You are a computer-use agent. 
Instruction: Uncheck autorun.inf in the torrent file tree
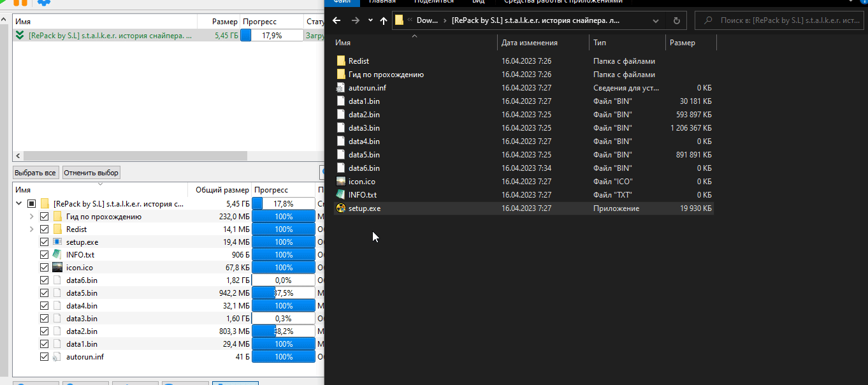click(44, 357)
